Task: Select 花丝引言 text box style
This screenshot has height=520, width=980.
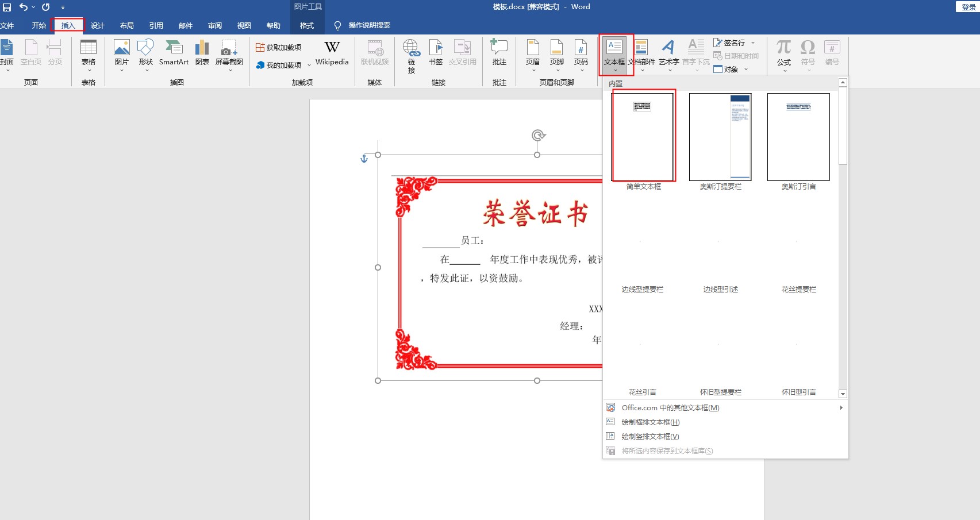Action: (643, 392)
